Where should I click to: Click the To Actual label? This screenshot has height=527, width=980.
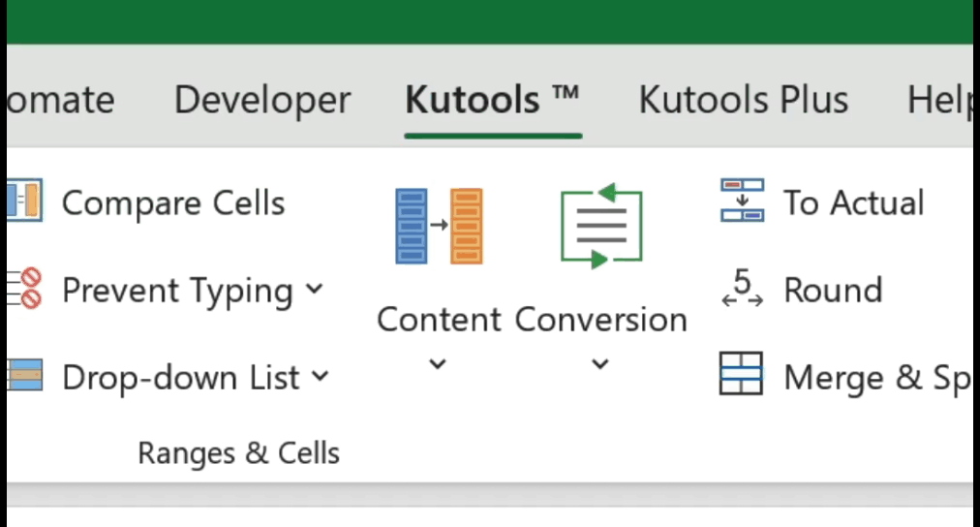(854, 203)
